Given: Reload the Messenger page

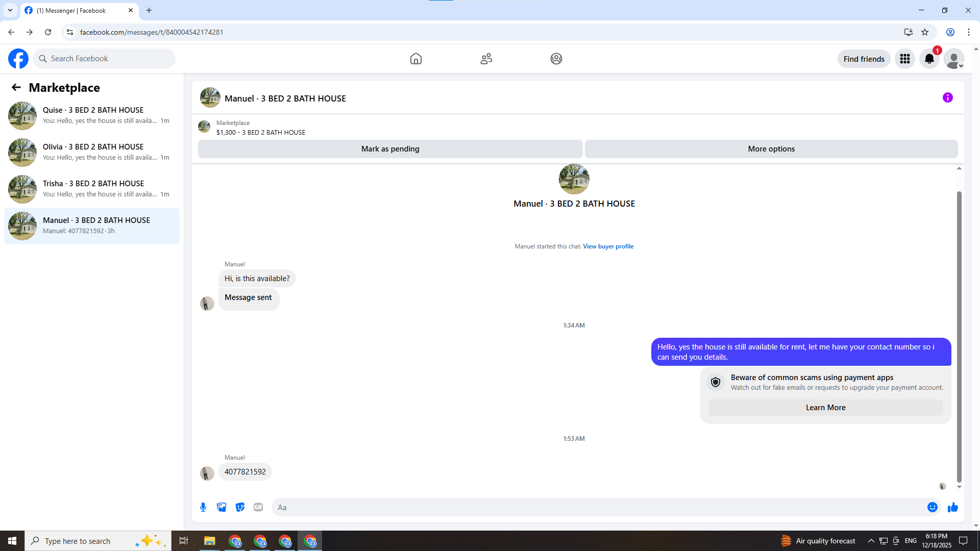Looking at the screenshot, I should pyautogui.click(x=48, y=32).
